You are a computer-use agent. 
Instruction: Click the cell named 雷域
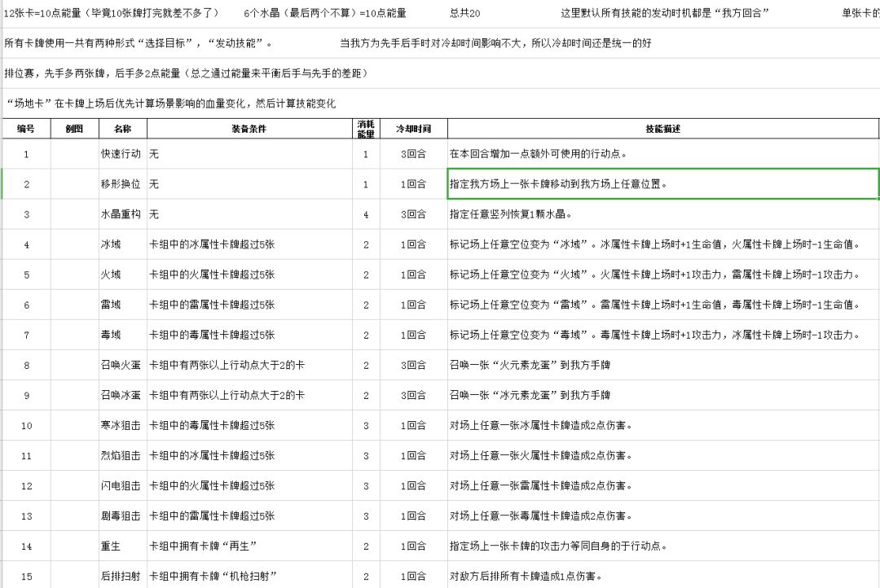(122, 305)
